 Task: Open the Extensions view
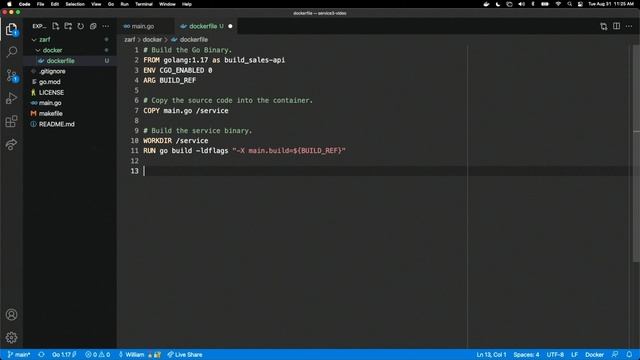tap(11, 121)
